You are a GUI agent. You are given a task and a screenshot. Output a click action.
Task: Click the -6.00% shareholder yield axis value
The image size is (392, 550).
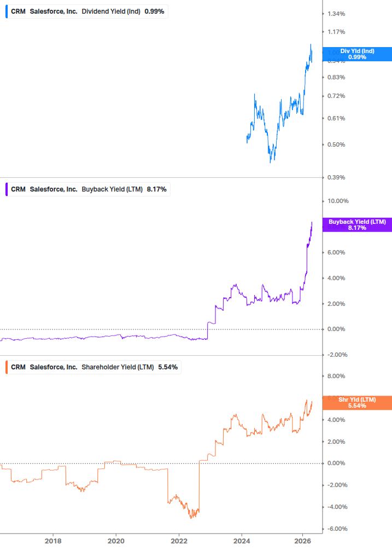[x=337, y=529]
